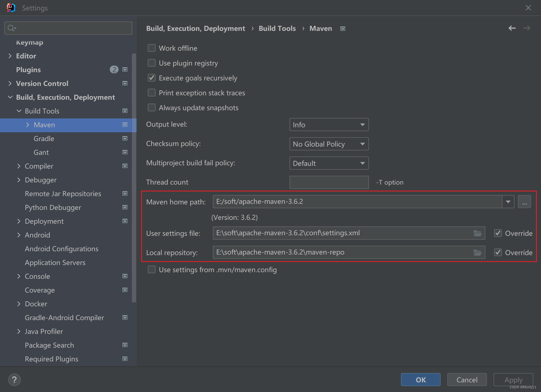Click the back navigation arrow

tap(512, 28)
